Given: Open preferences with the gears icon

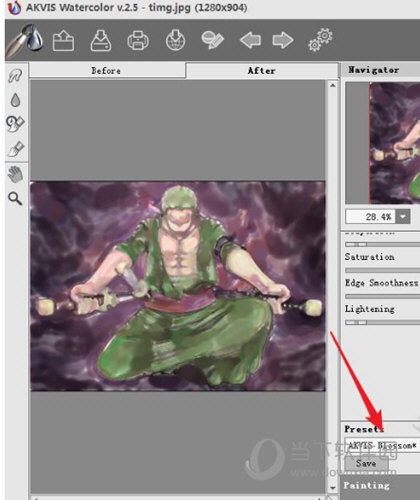Looking at the screenshot, I should 320,40.
